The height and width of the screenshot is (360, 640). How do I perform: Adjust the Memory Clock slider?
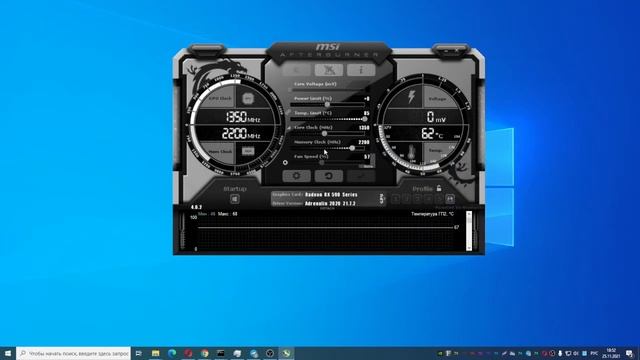(x=352, y=148)
